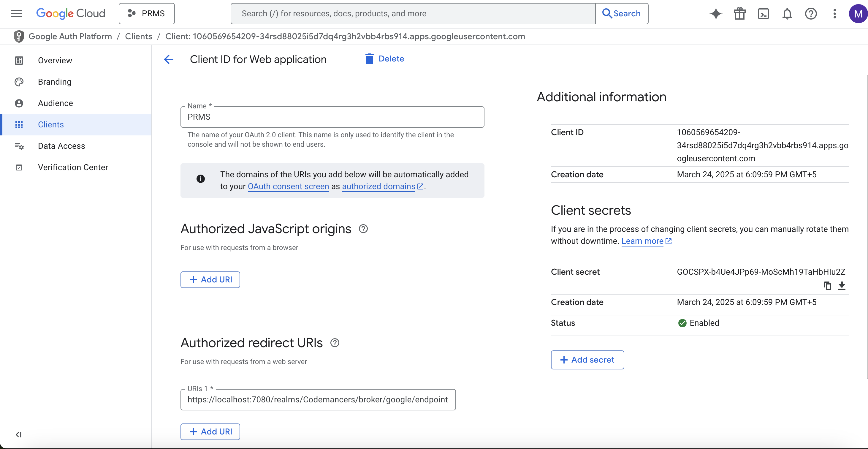This screenshot has width=868, height=449.
Task: Open the top bar help menu
Action: click(811, 13)
